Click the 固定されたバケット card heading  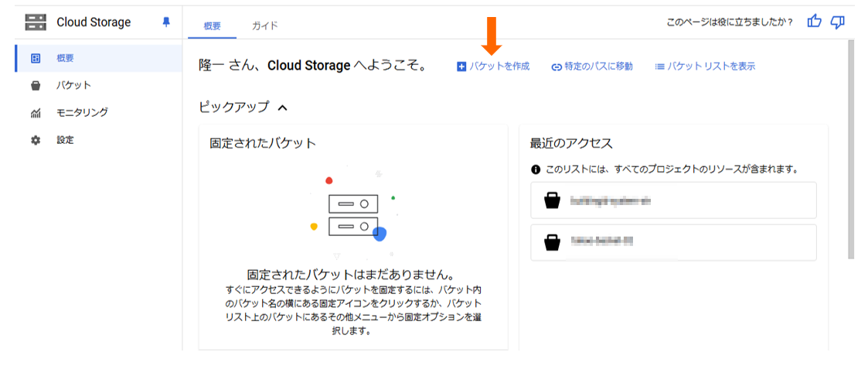pos(263,143)
